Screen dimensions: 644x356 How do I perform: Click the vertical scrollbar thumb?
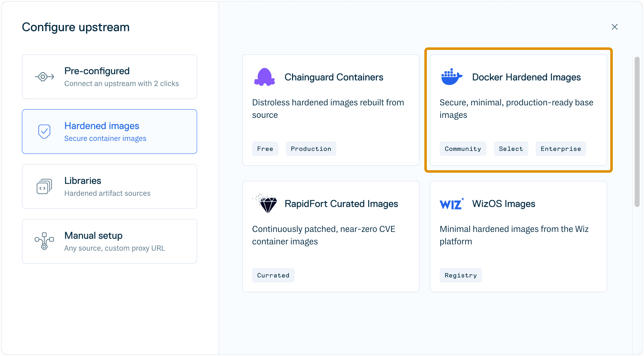[637, 132]
